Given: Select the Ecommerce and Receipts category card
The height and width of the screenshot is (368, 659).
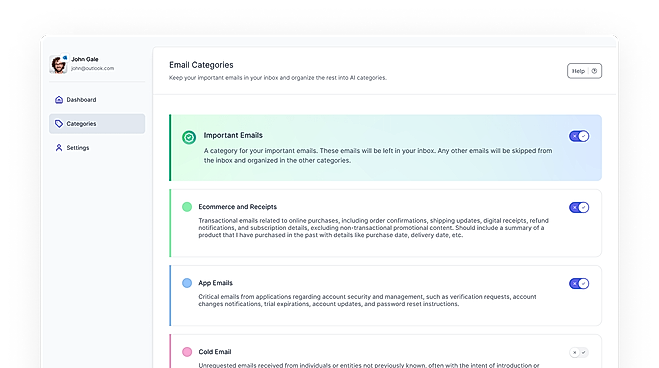Looking at the screenshot, I should click(x=385, y=223).
